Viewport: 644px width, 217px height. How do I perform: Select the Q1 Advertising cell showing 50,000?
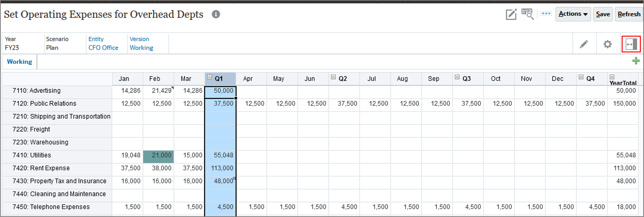(x=220, y=91)
